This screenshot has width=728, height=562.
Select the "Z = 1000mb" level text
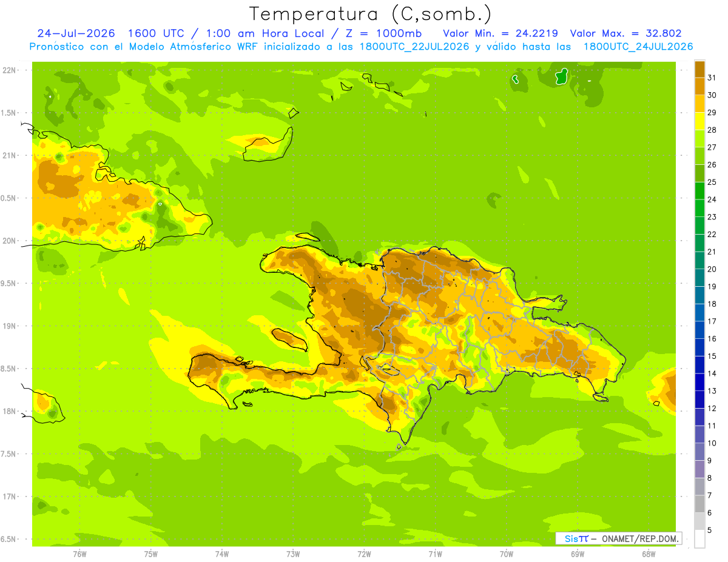point(383,33)
